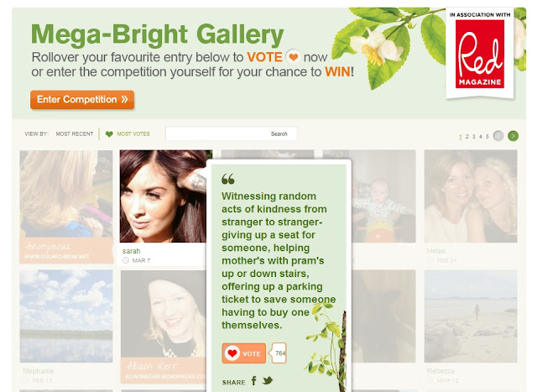Click the orange heart icon beside VOTE text
The width and height of the screenshot is (537, 392).
coord(293,57)
